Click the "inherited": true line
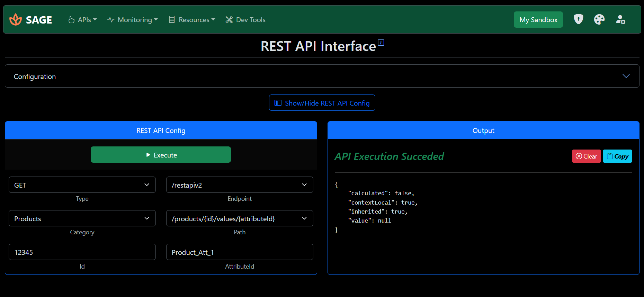 [378, 211]
